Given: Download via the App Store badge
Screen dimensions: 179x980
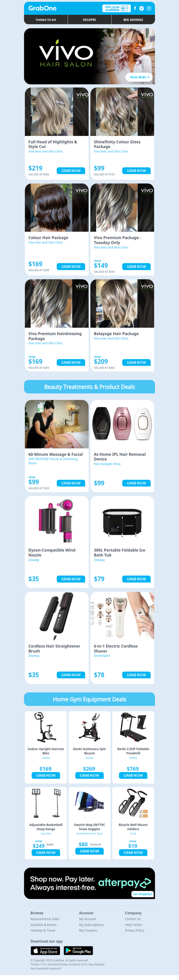Looking at the screenshot, I should [45, 950].
